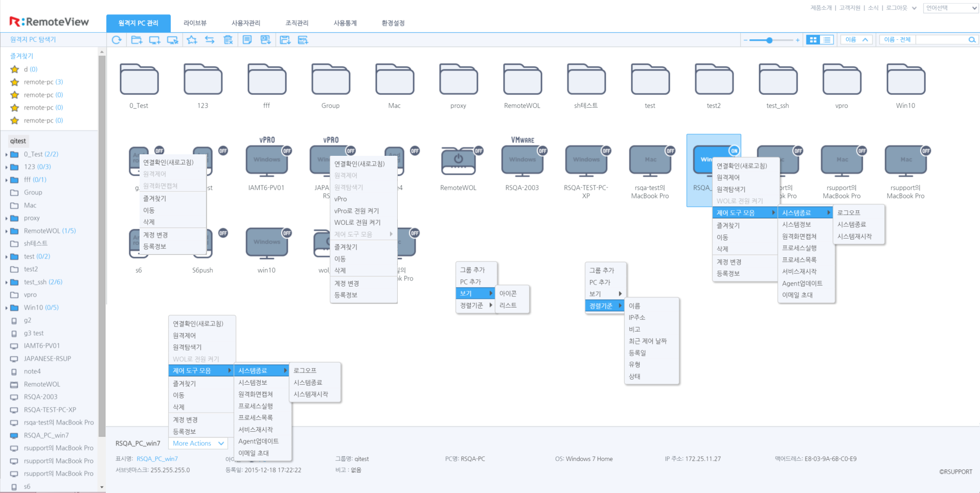980x493 pixels.
Task: Click the minus to shrink icons
Action: click(x=745, y=40)
